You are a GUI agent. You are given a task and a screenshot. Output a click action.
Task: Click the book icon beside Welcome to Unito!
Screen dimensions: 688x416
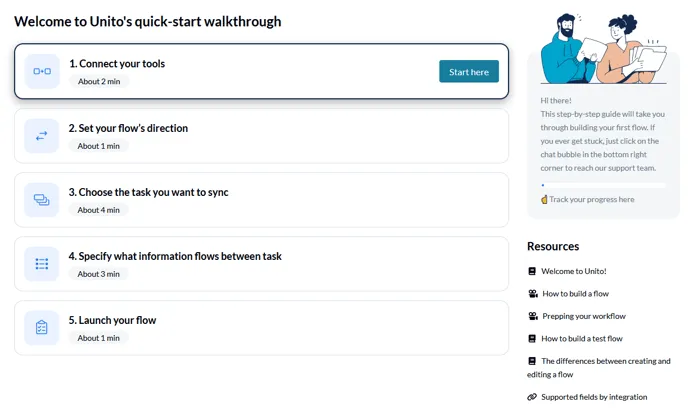(x=532, y=271)
